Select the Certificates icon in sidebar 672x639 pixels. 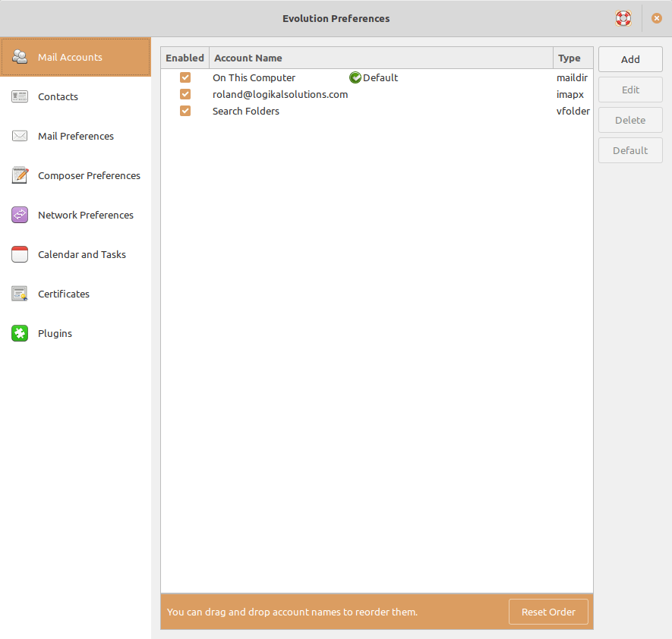point(20,294)
